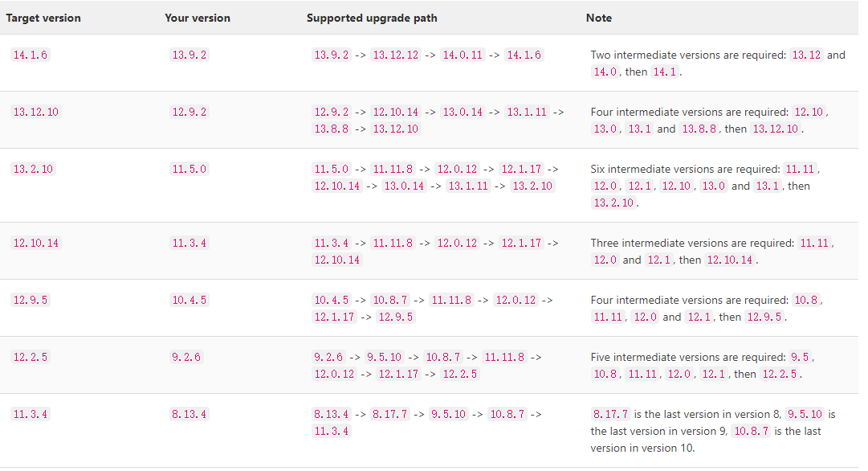Click 13.12.12 in the first upgrade path
Screen dimensions: 868x471
[396, 55]
